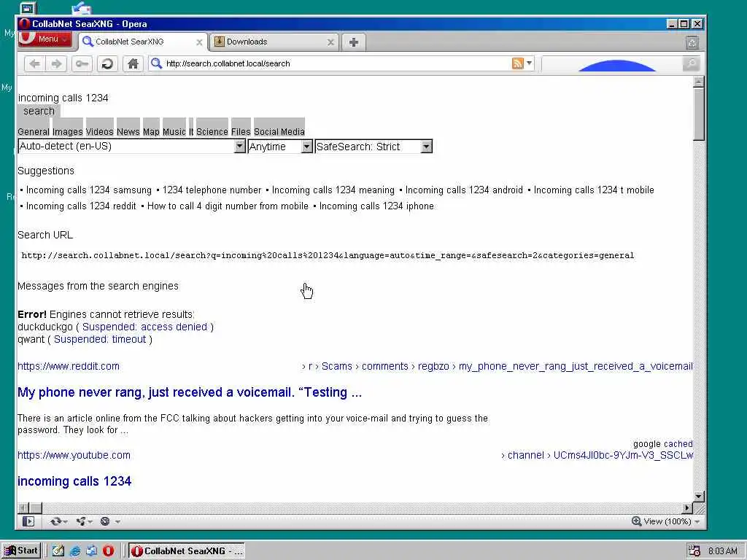747x560 pixels.
Task: Open the Opera Unite icon menu
Action: [x=84, y=521]
